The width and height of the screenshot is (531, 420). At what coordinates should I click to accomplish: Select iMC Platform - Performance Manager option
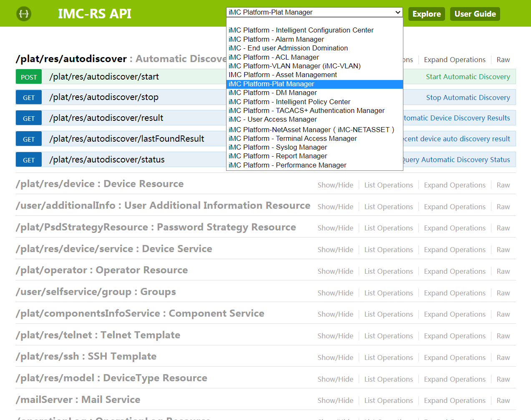point(287,165)
